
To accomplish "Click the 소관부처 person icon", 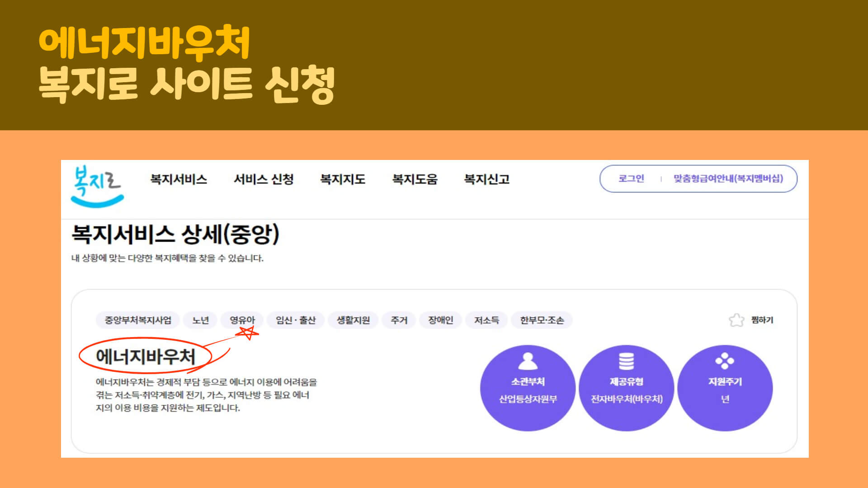I will pyautogui.click(x=528, y=361).
